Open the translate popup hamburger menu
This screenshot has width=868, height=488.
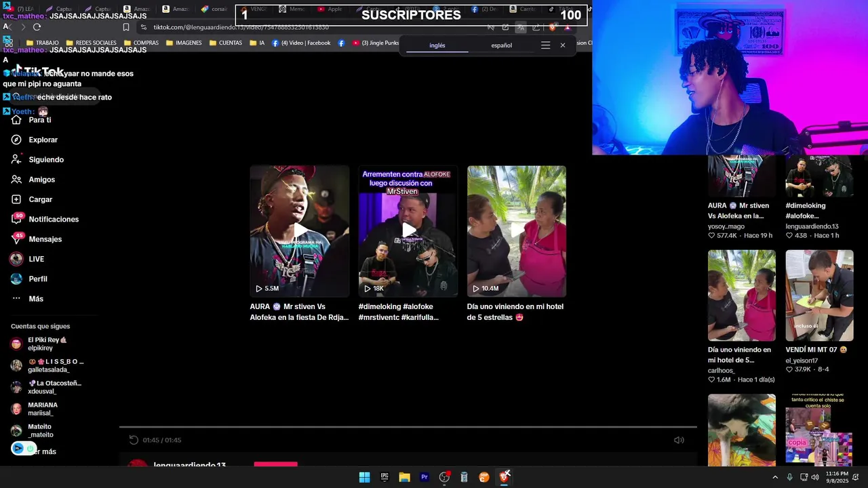point(545,45)
